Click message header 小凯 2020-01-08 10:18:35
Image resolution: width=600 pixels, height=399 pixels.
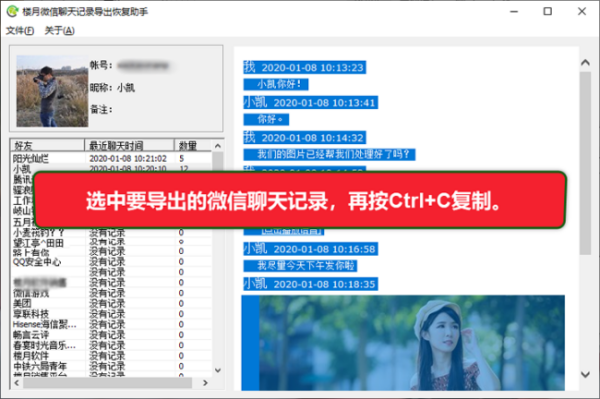pyautogui.click(x=311, y=284)
